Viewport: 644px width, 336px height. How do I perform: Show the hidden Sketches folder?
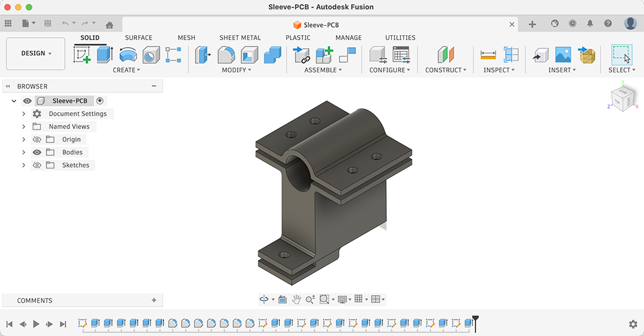tap(37, 165)
